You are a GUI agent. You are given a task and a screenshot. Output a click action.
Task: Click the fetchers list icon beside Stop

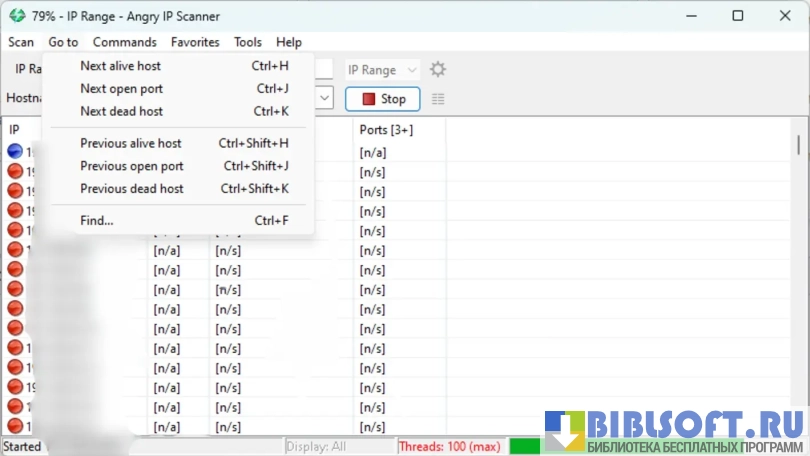click(438, 99)
